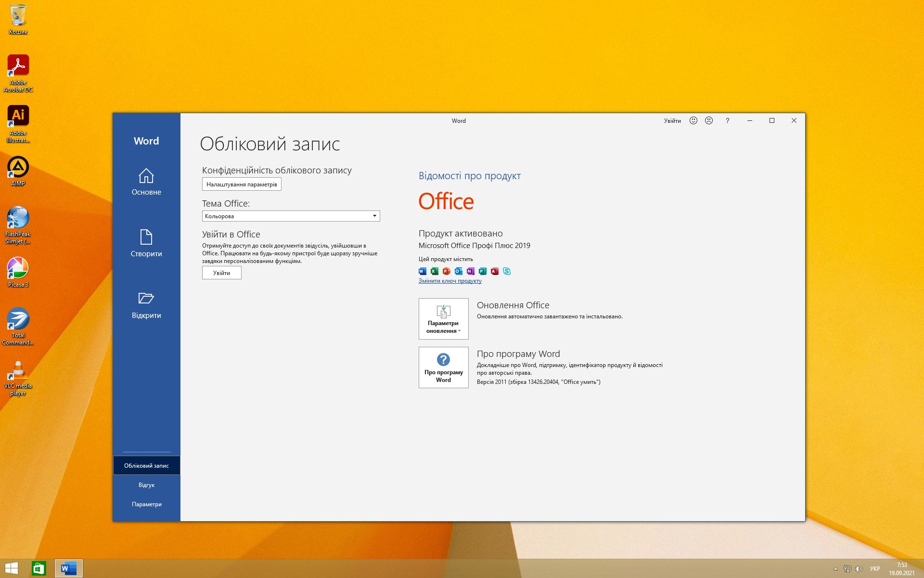Click Налаштування параметрів button

coord(242,184)
